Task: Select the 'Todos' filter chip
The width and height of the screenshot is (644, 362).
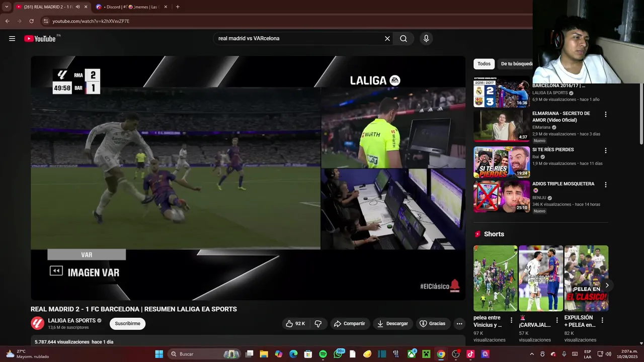Action: point(484,64)
